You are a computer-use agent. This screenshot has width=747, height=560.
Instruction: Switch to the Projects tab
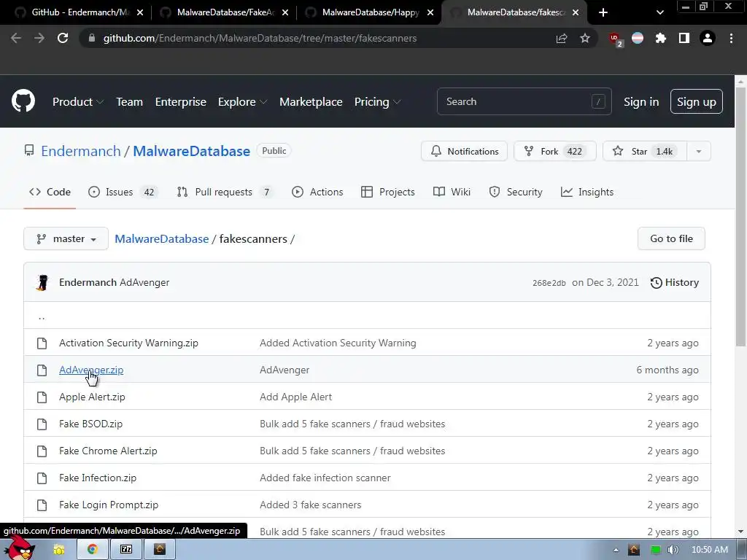[x=388, y=192]
